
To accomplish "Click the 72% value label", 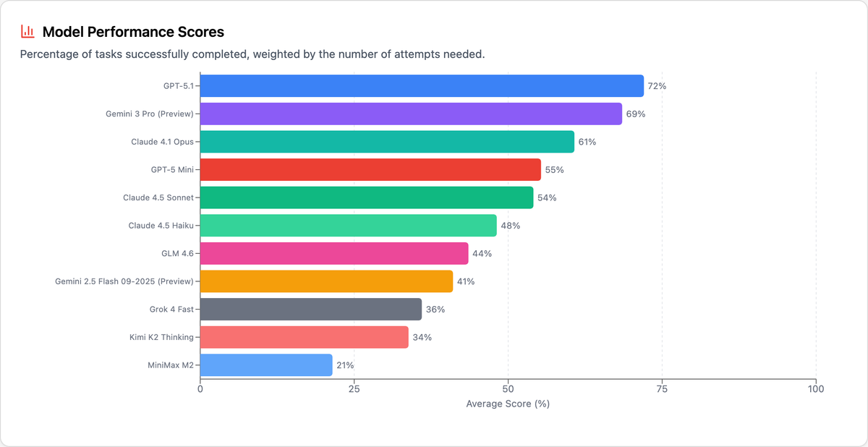I will tap(657, 86).
